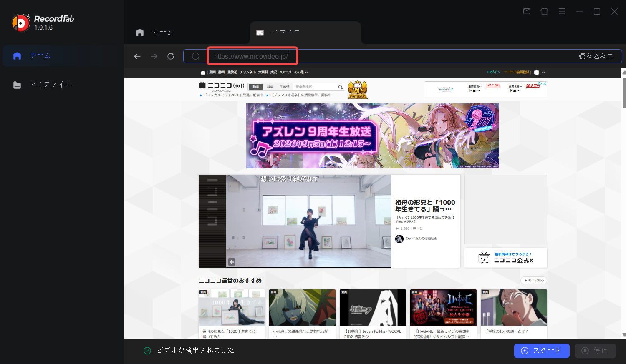The image size is (626, 364).
Task: Open 静画 in the niconico top bar
Action: click(x=222, y=73)
